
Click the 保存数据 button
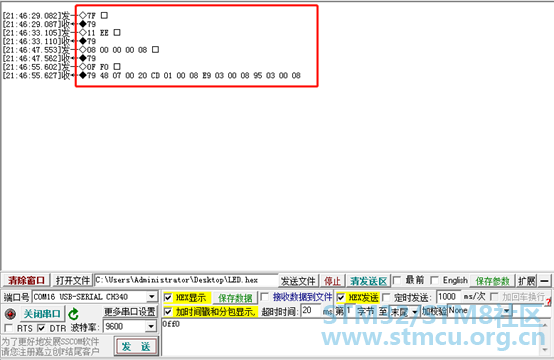tap(235, 298)
